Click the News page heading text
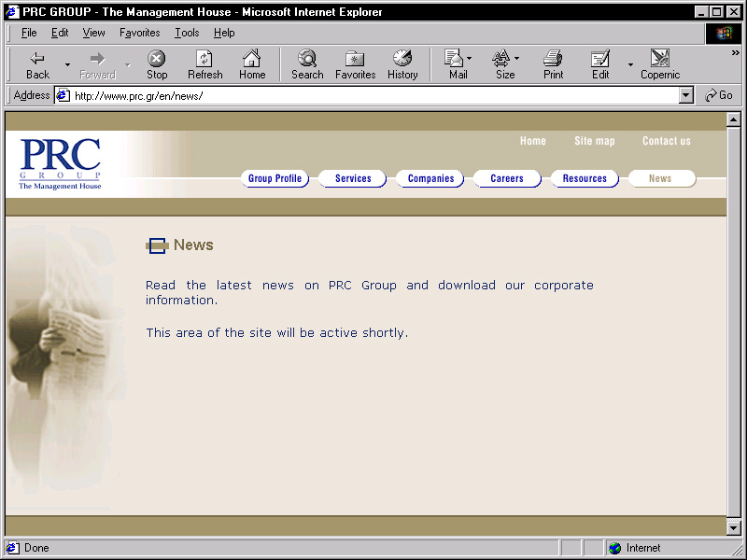747x560 pixels. [193, 245]
